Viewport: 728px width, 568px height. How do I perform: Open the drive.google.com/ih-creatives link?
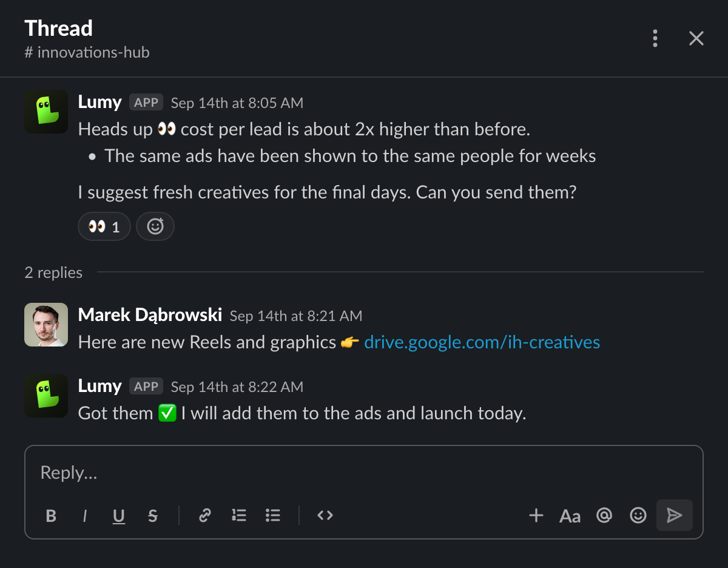(x=482, y=342)
